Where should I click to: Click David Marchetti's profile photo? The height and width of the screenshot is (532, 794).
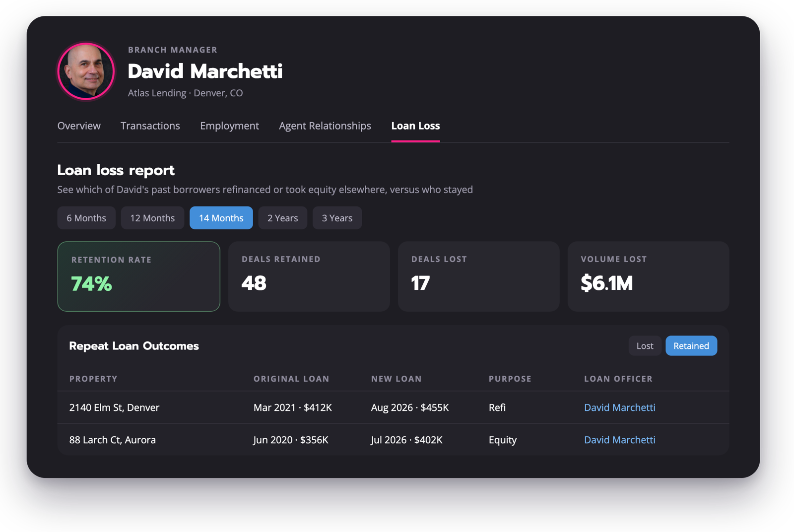86,71
